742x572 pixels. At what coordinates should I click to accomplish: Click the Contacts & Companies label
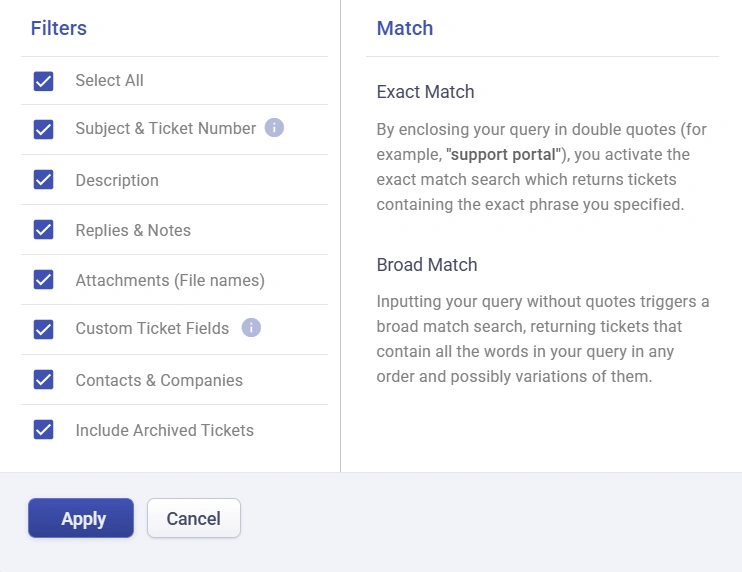[x=159, y=380]
